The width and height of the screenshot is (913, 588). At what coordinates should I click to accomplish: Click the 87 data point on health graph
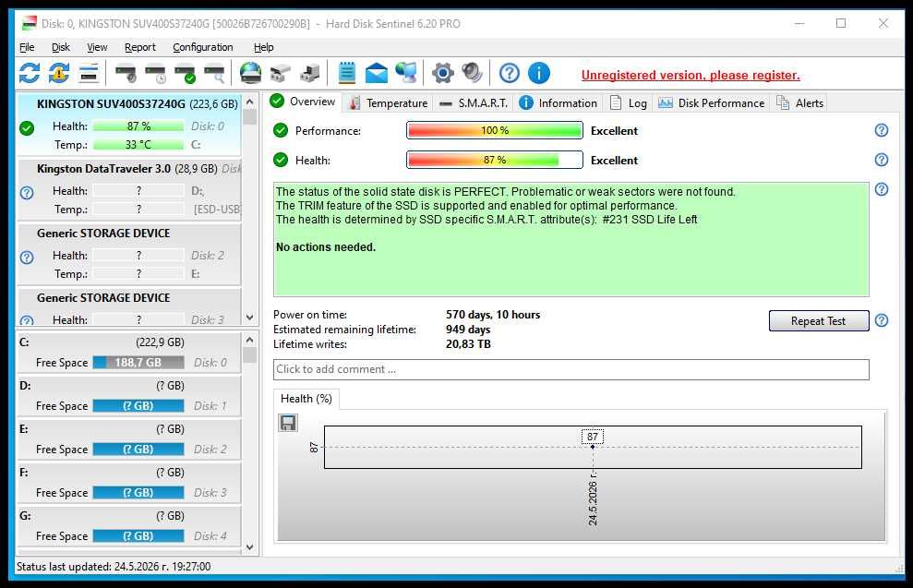(593, 447)
